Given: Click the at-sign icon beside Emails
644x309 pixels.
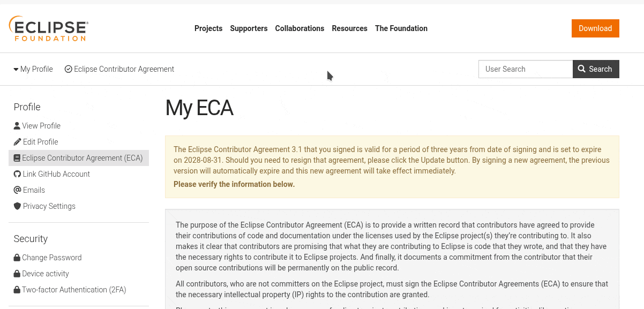Looking at the screenshot, I should pyautogui.click(x=18, y=190).
